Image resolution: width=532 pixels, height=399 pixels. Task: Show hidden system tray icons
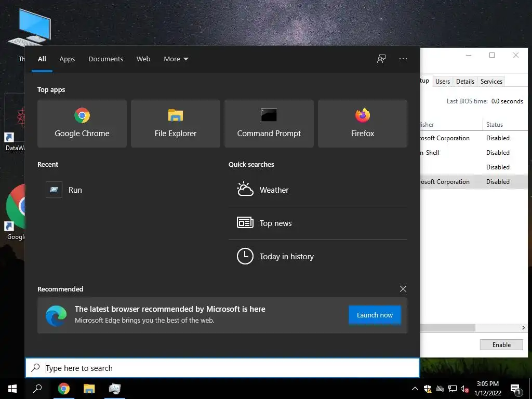(415, 389)
